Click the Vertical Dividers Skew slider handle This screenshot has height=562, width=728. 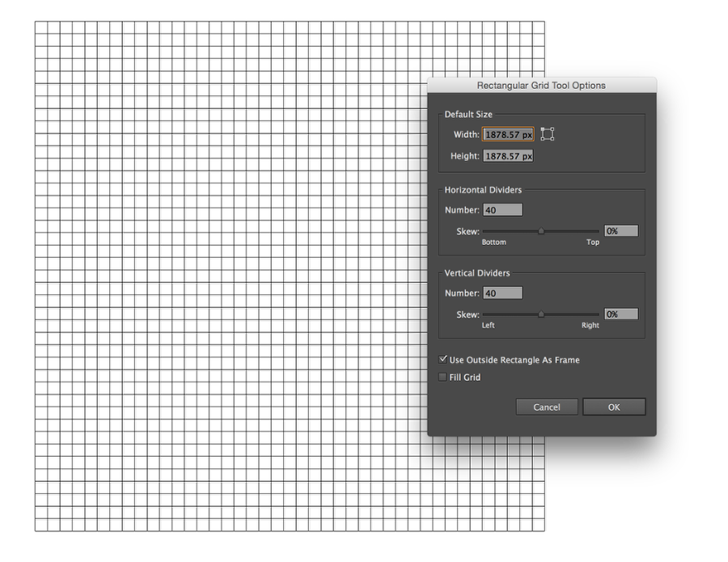[x=541, y=315]
